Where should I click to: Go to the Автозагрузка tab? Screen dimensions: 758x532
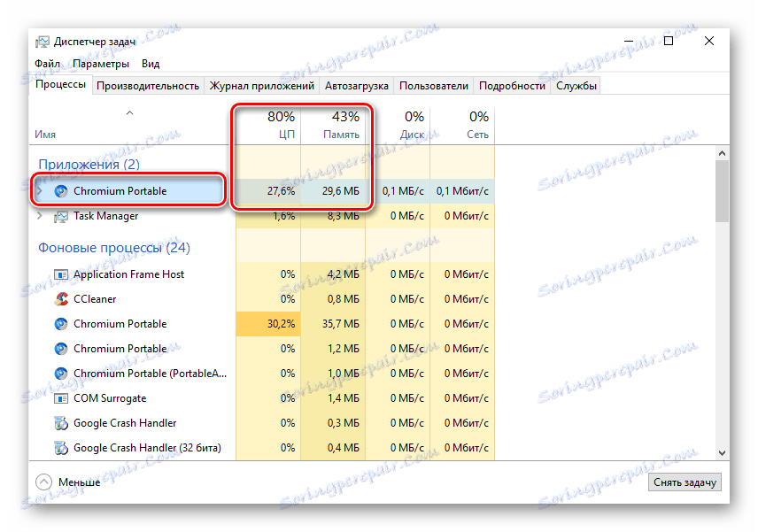pyautogui.click(x=356, y=86)
